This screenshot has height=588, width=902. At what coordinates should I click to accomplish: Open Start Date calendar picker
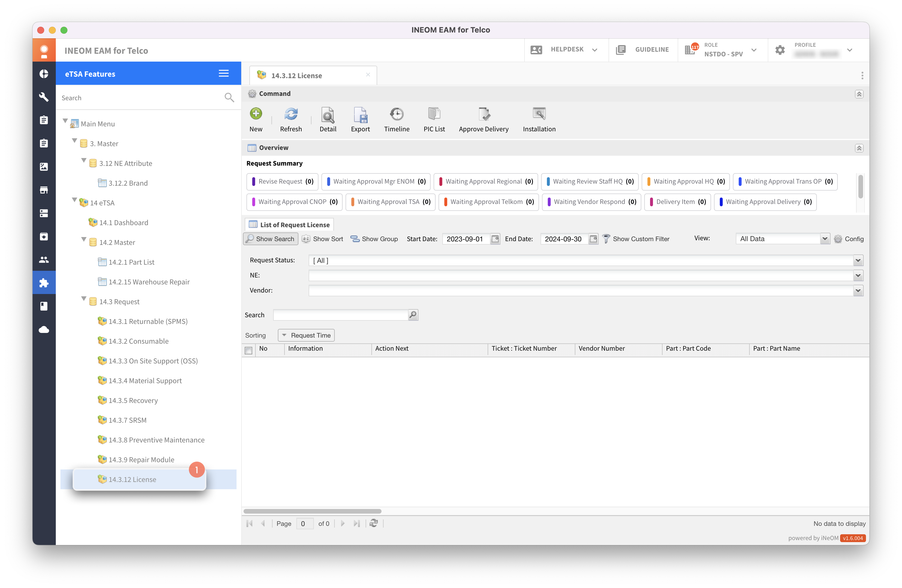coord(495,239)
